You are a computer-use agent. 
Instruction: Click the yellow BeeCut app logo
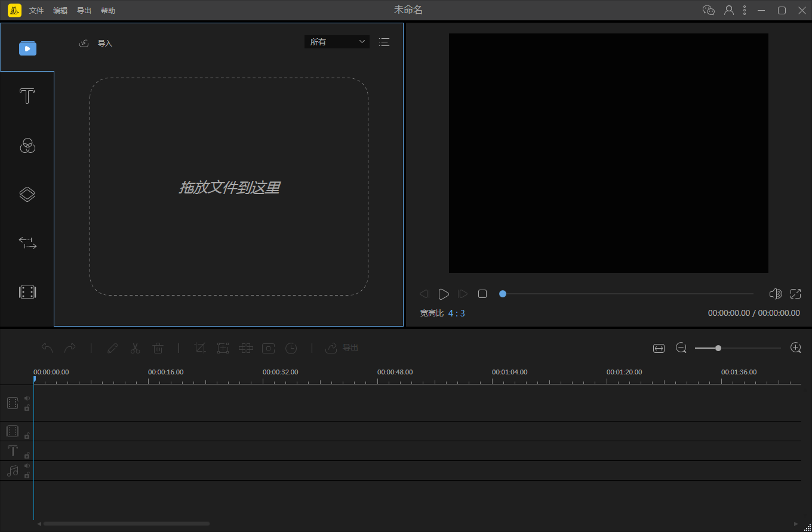15,10
